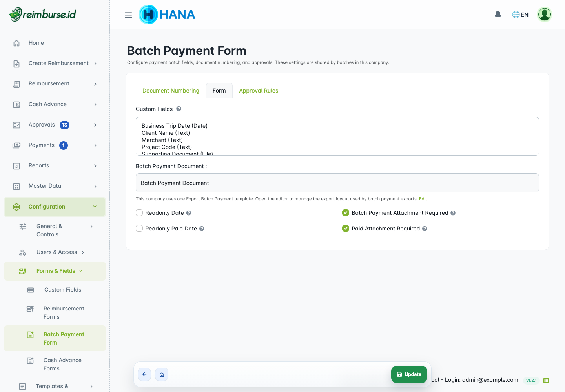The width and height of the screenshot is (565, 392).
Task: Select the Form tab
Action: click(219, 91)
